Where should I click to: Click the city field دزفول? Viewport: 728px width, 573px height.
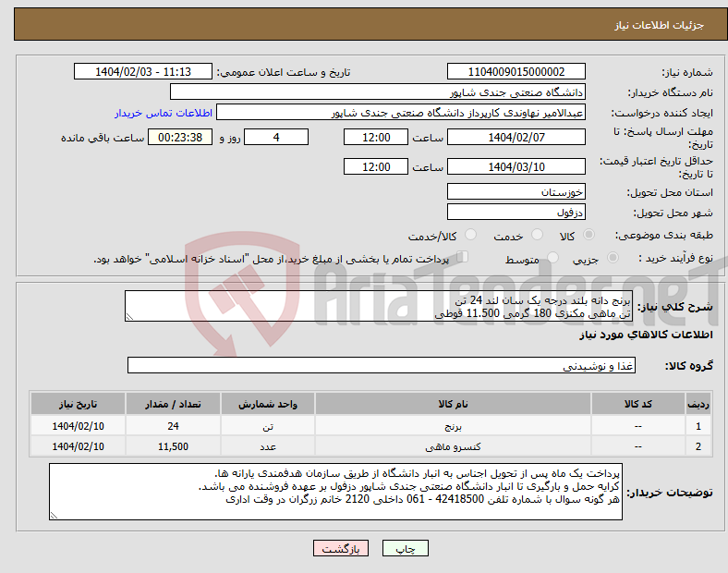(516, 213)
